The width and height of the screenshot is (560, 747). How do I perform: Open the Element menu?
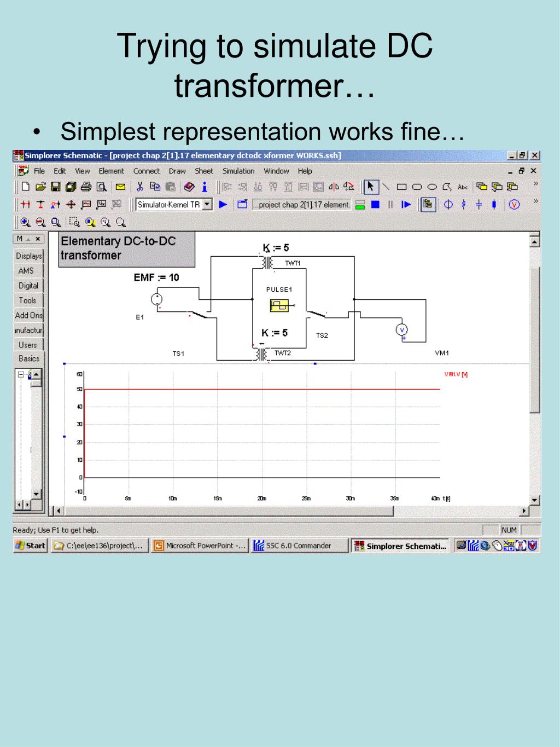pyautogui.click(x=111, y=171)
